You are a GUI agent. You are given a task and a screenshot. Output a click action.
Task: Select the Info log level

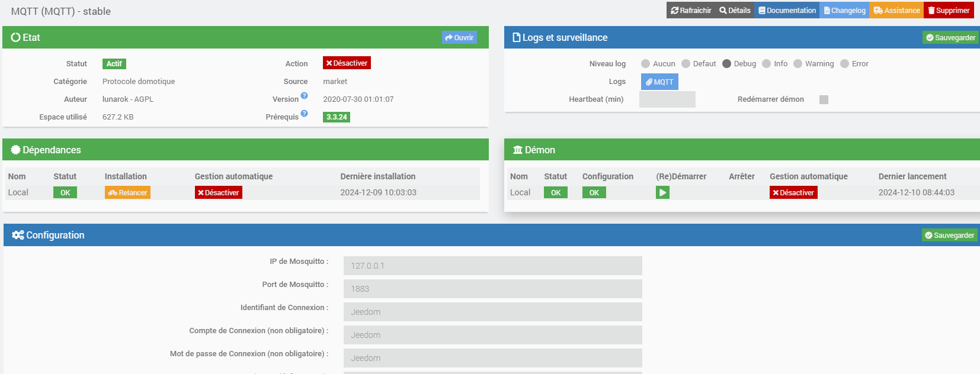pyautogui.click(x=767, y=64)
